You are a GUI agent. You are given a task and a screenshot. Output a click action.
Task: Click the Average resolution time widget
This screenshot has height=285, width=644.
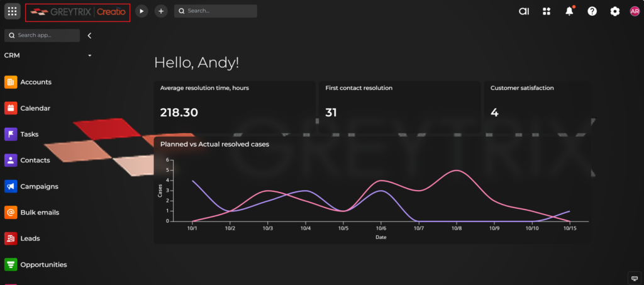point(234,102)
